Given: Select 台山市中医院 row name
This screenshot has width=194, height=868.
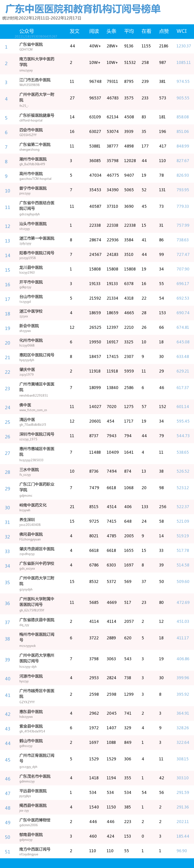Looking at the screenshot, I should 31,296.
